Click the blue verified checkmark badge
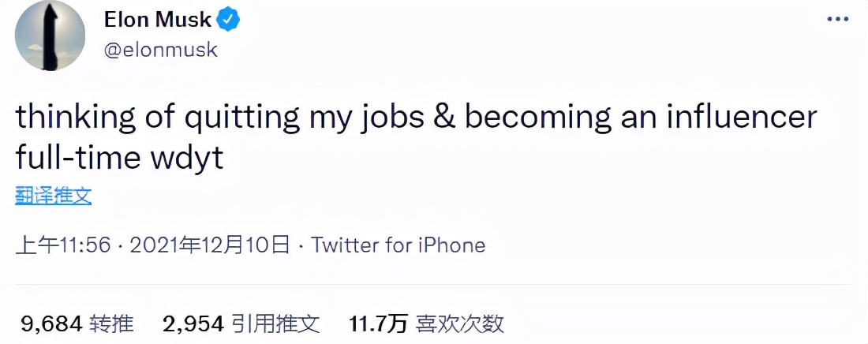 click(229, 21)
